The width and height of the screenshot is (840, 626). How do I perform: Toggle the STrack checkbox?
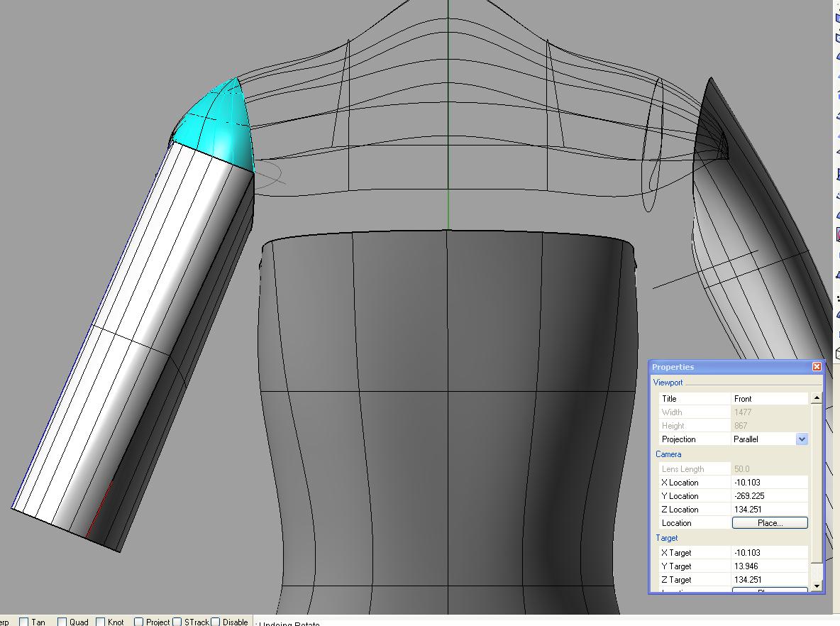[x=177, y=622]
